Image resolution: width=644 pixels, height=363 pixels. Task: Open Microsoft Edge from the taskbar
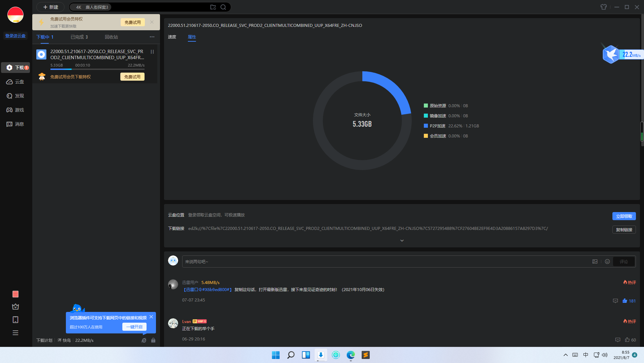(x=351, y=355)
